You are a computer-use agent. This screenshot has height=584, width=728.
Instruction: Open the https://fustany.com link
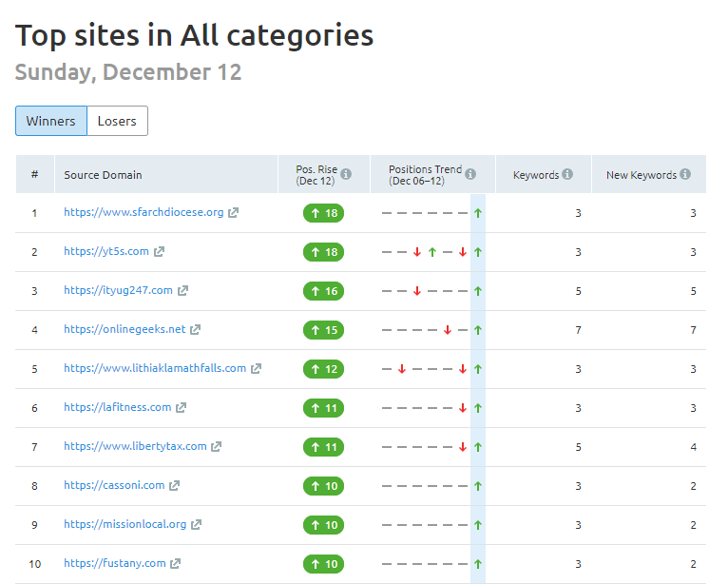tap(115, 564)
